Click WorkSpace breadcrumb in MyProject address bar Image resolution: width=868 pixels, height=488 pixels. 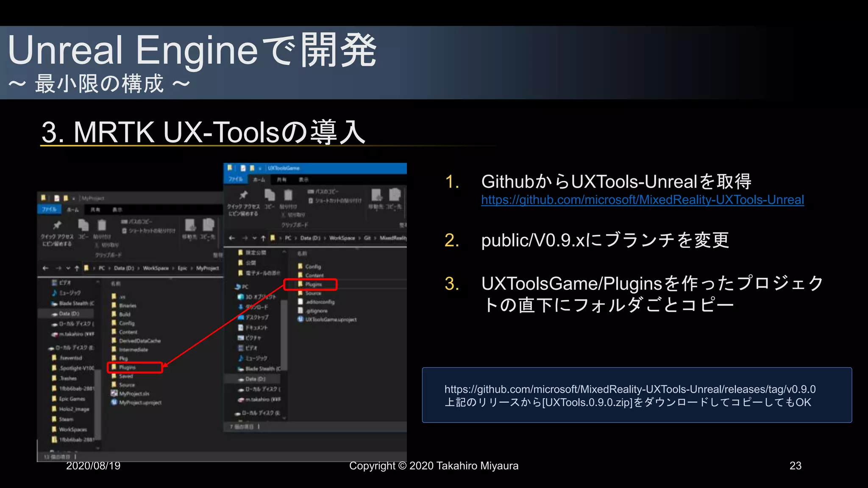156,268
